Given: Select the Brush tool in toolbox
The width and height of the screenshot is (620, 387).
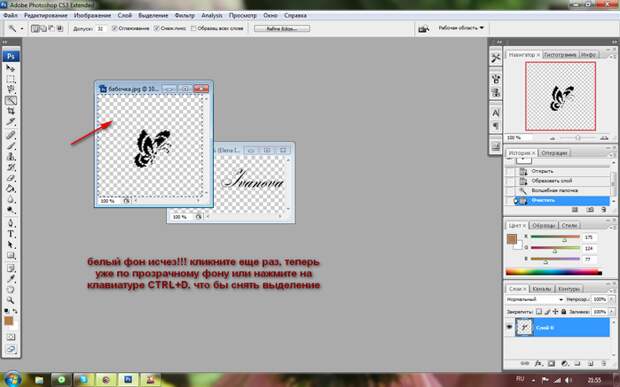Looking at the screenshot, I should coord(11,146).
